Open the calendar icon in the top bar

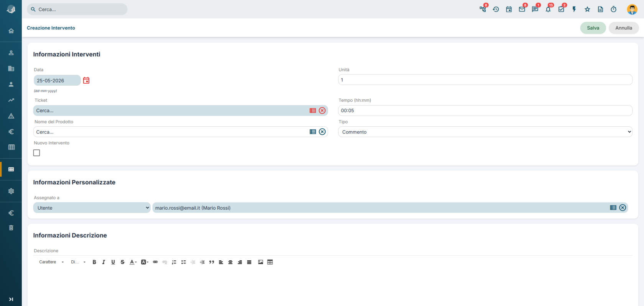509,9
